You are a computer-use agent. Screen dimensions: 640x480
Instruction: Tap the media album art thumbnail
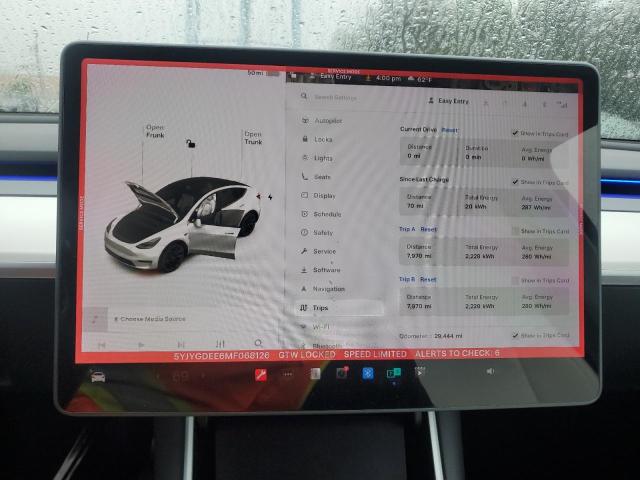tap(96, 319)
